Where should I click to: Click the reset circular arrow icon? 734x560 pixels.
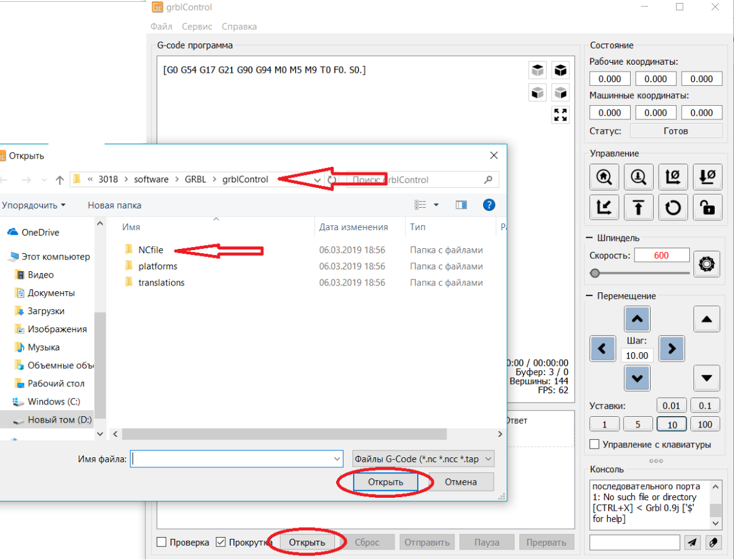pyautogui.click(x=672, y=207)
